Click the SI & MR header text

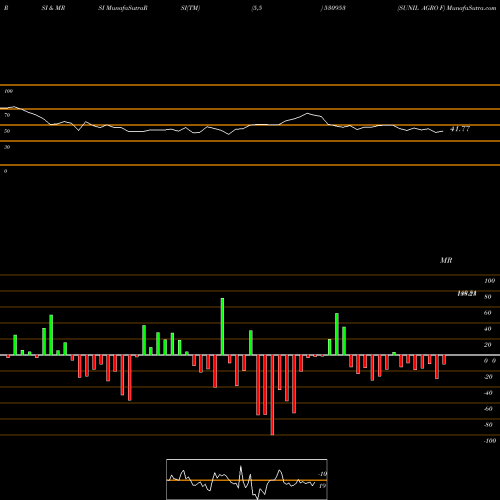(53, 8)
